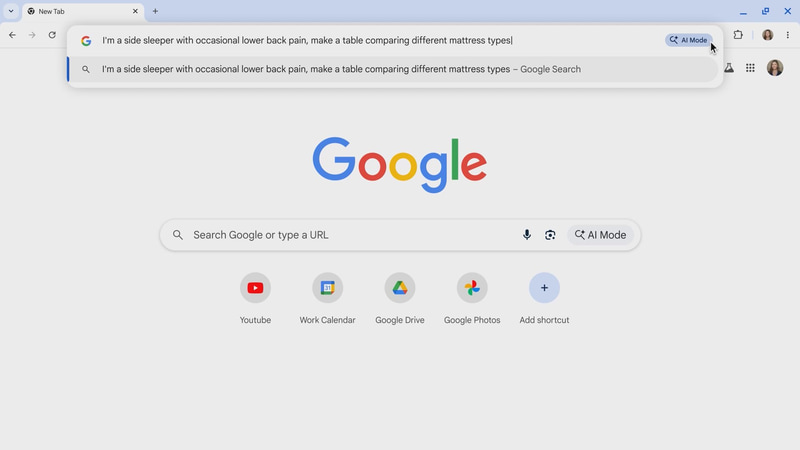This screenshot has width=800, height=450.
Task: Click the Add shortcut label text
Action: point(544,320)
